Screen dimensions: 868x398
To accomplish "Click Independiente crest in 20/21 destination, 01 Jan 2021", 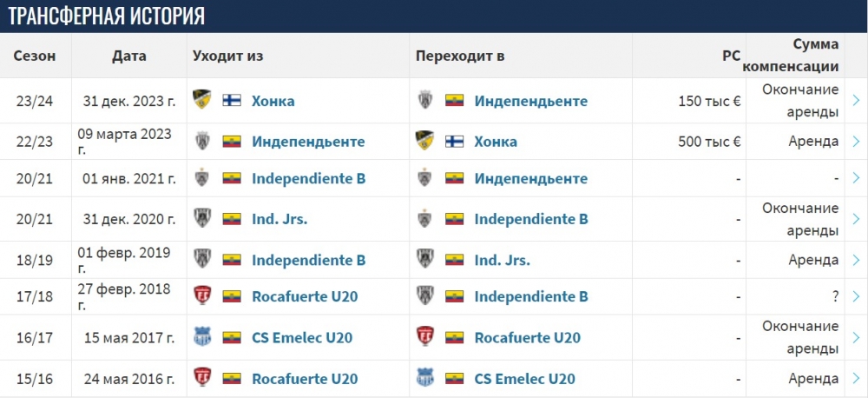I will tap(424, 178).
